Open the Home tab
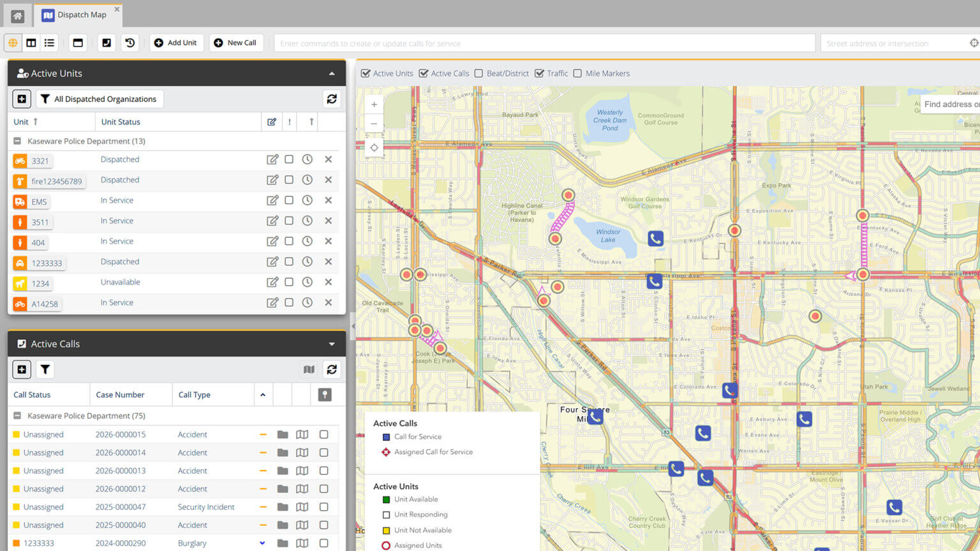 [17, 15]
